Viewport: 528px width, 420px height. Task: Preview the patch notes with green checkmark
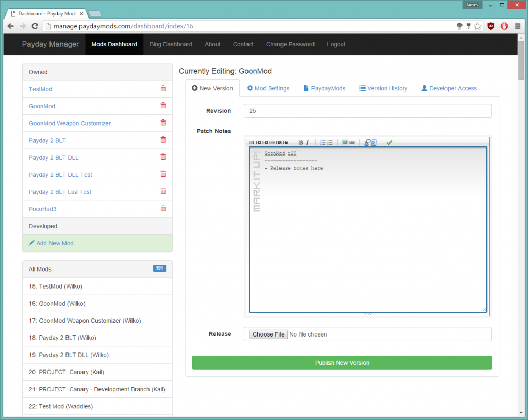(x=389, y=143)
